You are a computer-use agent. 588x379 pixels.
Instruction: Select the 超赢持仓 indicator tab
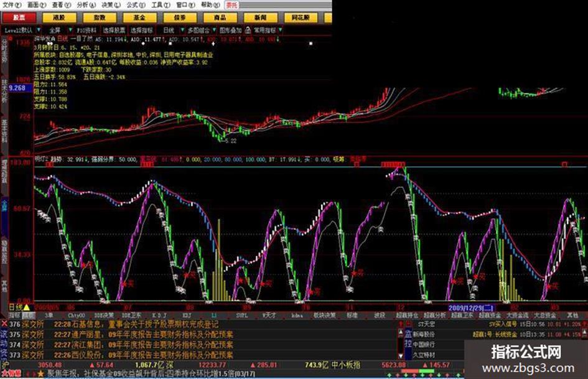click(408, 316)
